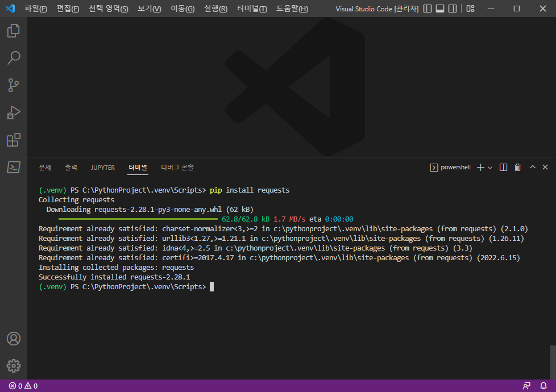Open the Extensions view
Viewport: 556px width, 392px height.
click(x=14, y=140)
